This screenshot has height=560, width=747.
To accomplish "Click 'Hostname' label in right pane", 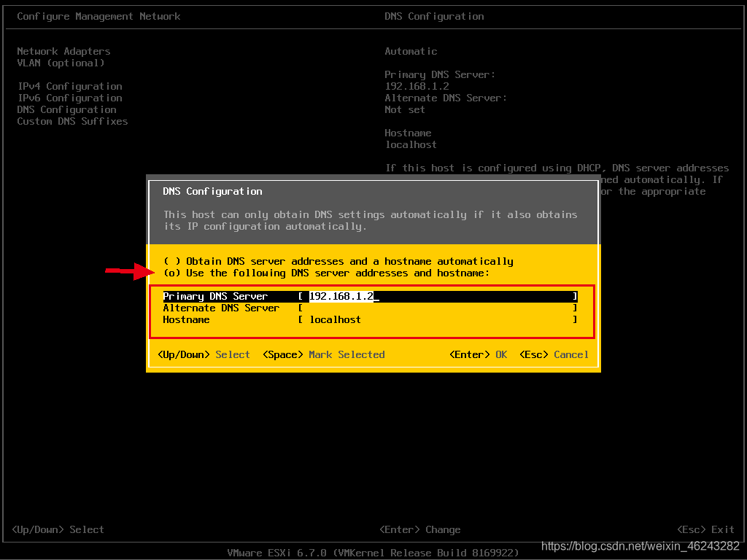I will (408, 133).
